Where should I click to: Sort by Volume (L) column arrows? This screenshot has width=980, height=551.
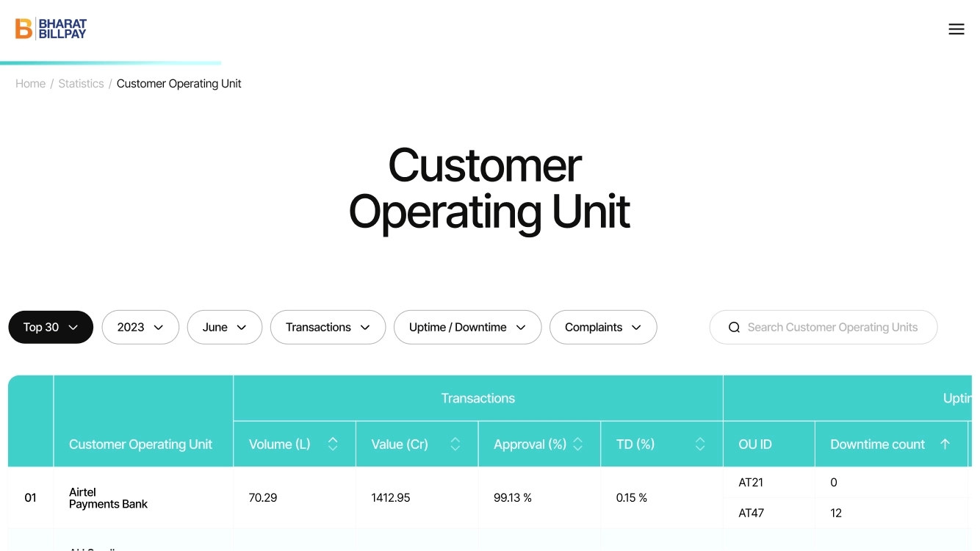click(333, 444)
